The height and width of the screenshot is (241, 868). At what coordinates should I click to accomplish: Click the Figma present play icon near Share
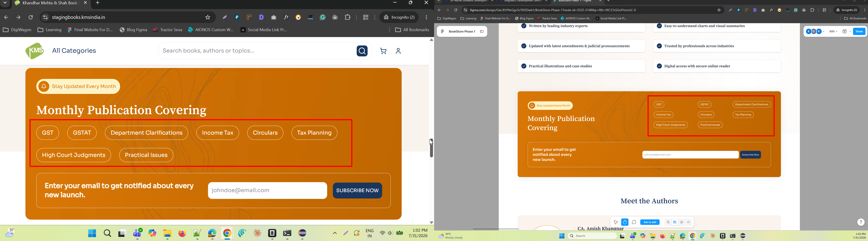pos(845,31)
